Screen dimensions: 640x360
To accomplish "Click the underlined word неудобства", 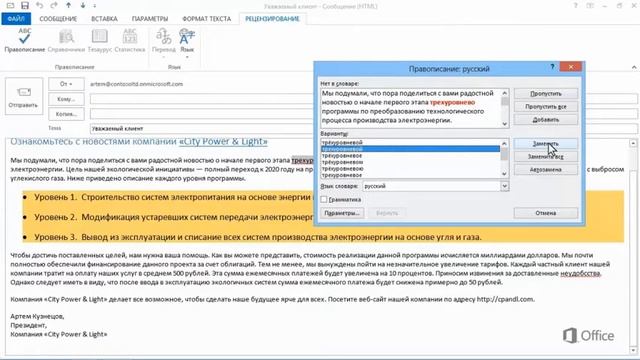I will click(580, 273).
